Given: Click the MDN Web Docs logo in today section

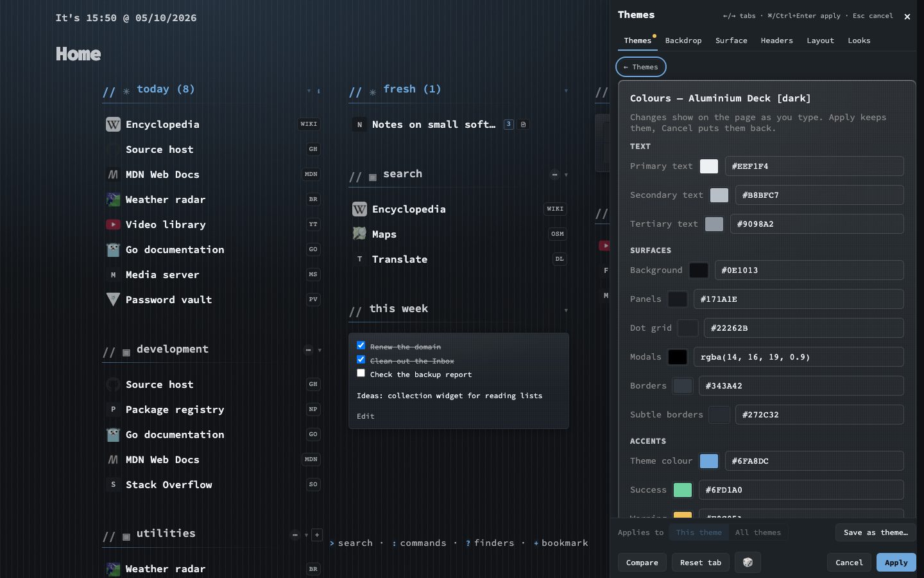Looking at the screenshot, I should (113, 175).
